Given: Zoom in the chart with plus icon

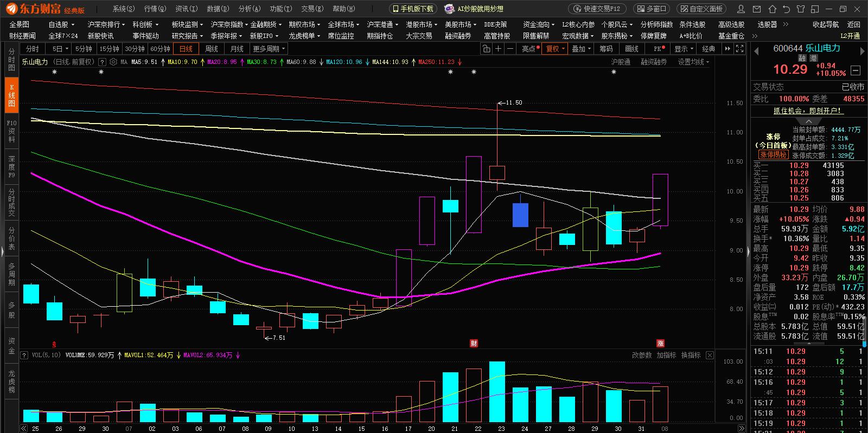Looking at the screenshot, I should (x=498, y=49).
